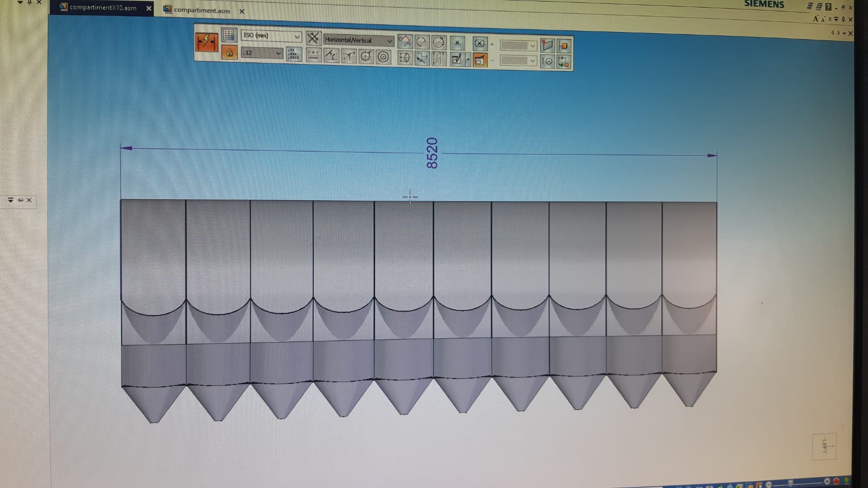The image size is (868, 488).
Task: Click the decimal precision .xx icon
Action: pyautogui.click(x=294, y=54)
